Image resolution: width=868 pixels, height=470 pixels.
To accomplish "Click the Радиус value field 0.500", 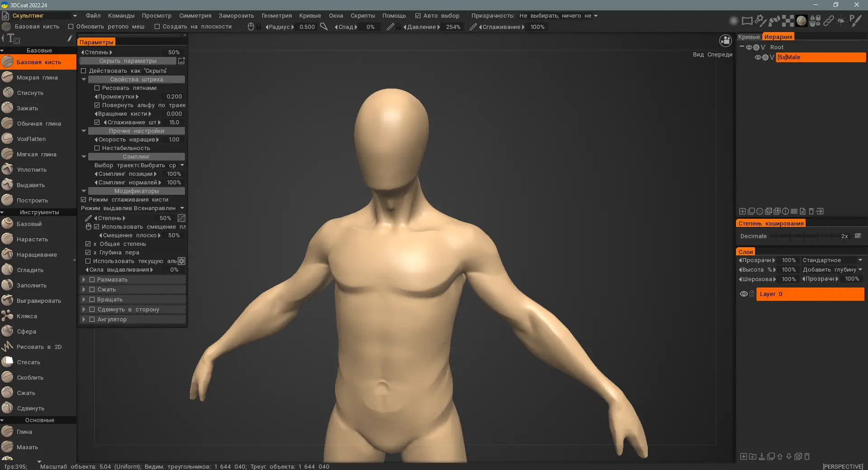I will [x=307, y=27].
